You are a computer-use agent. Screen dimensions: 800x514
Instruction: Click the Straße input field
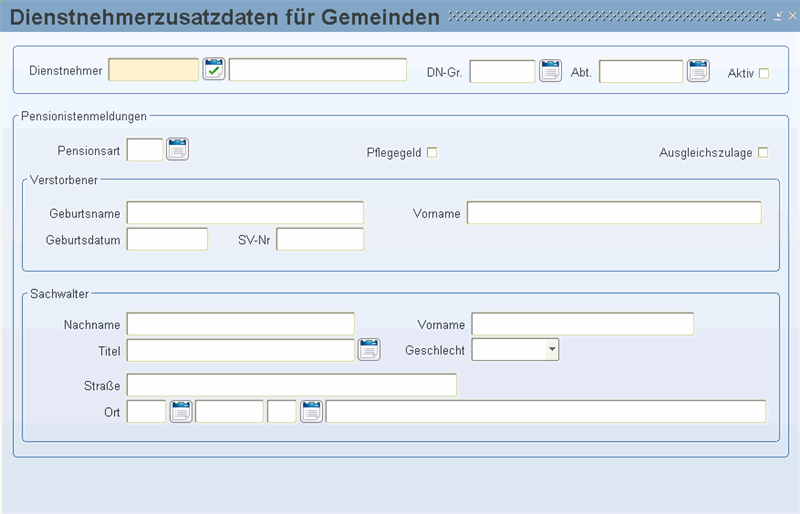[292, 385]
